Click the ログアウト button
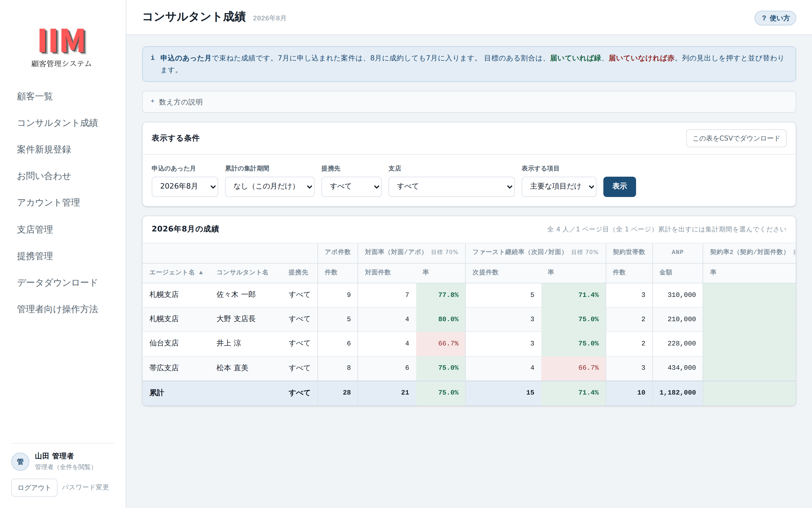This screenshot has height=508, width=812. coord(34,487)
